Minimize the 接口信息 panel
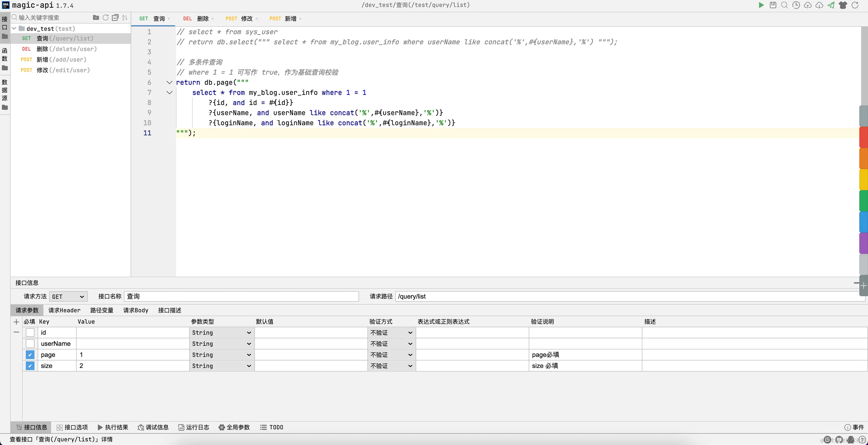Screen dimensions: 868x445 point(856,283)
